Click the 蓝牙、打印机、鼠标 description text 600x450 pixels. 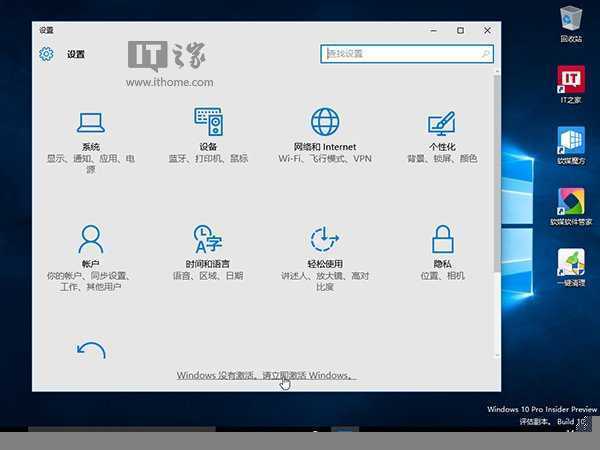pyautogui.click(x=209, y=158)
